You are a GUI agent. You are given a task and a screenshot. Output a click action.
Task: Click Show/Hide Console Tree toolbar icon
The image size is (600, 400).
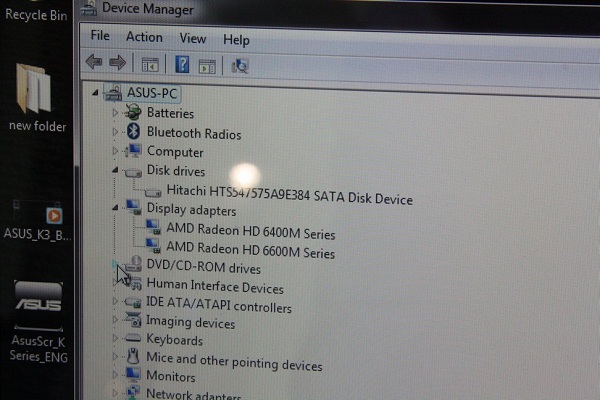click(150, 65)
